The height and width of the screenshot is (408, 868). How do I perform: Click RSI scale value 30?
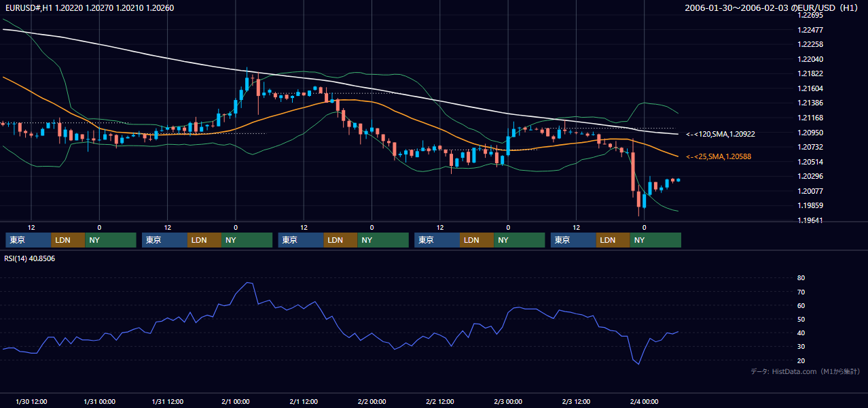tap(801, 347)
